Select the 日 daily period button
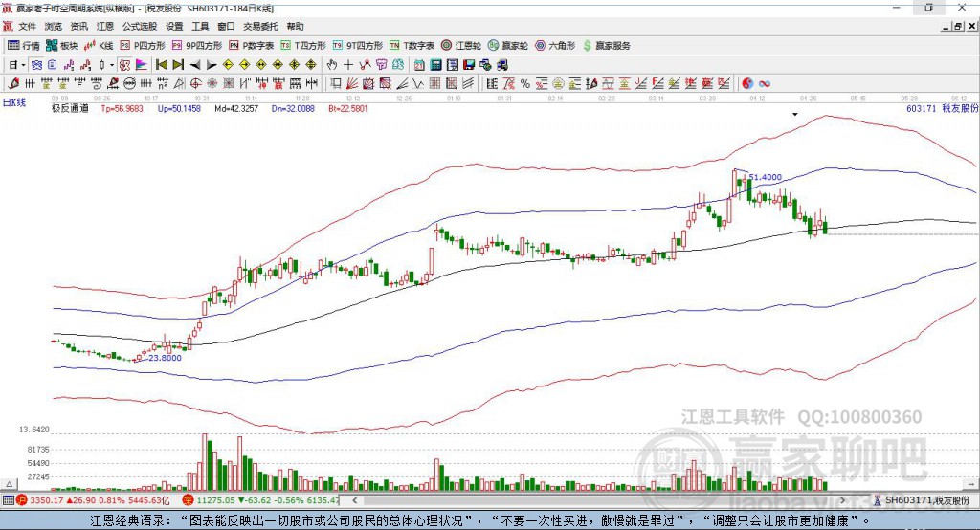 12,65
